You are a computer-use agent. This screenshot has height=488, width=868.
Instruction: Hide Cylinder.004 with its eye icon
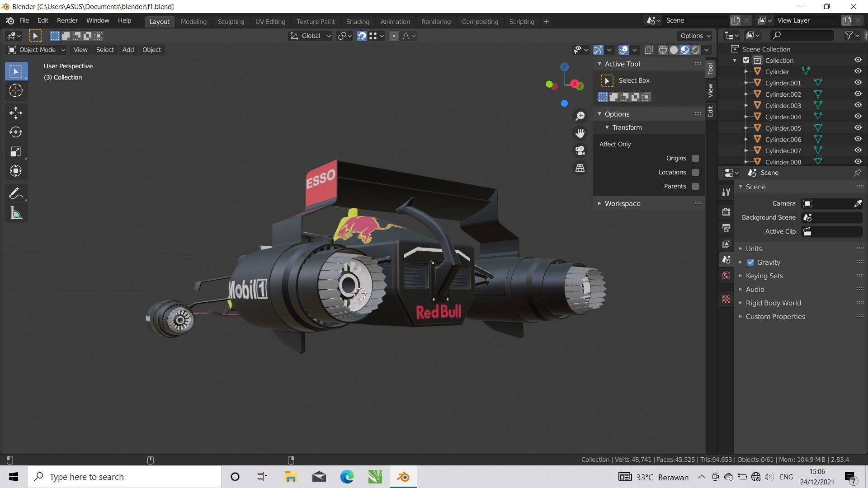coord(858,117)
